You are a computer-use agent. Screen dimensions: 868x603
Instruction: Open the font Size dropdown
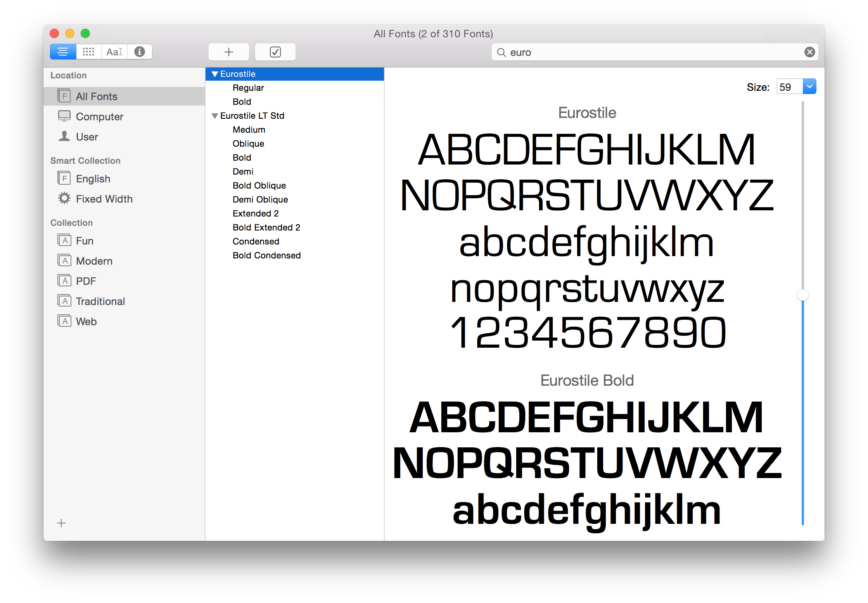point(809,87)
